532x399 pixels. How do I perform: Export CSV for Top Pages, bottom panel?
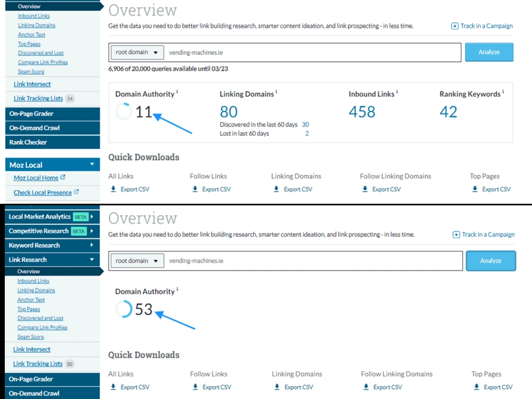tap(498, 387)
